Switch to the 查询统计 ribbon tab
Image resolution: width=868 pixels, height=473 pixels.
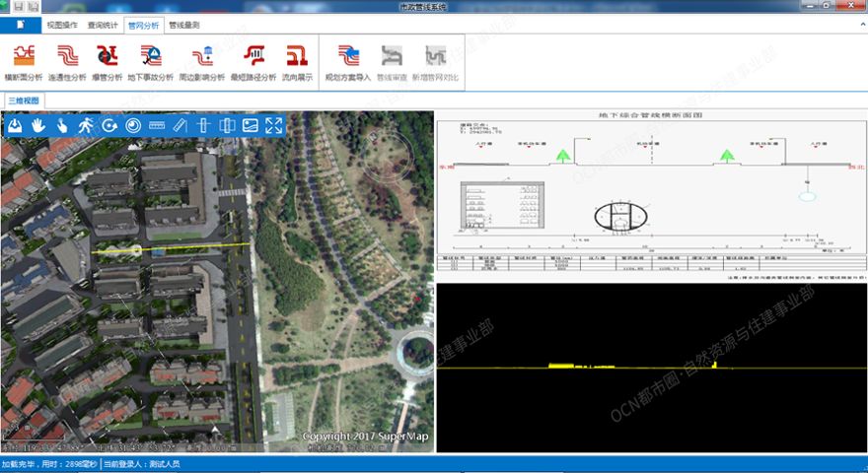tap(103, 25)
